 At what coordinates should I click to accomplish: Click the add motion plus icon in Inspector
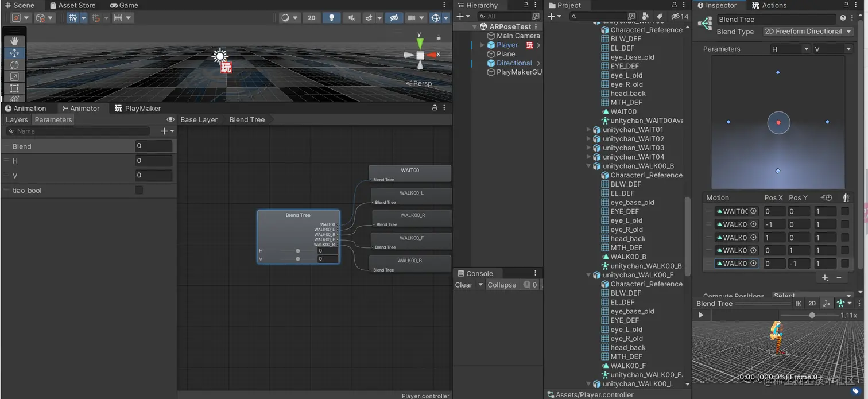[x=825, y=278]
